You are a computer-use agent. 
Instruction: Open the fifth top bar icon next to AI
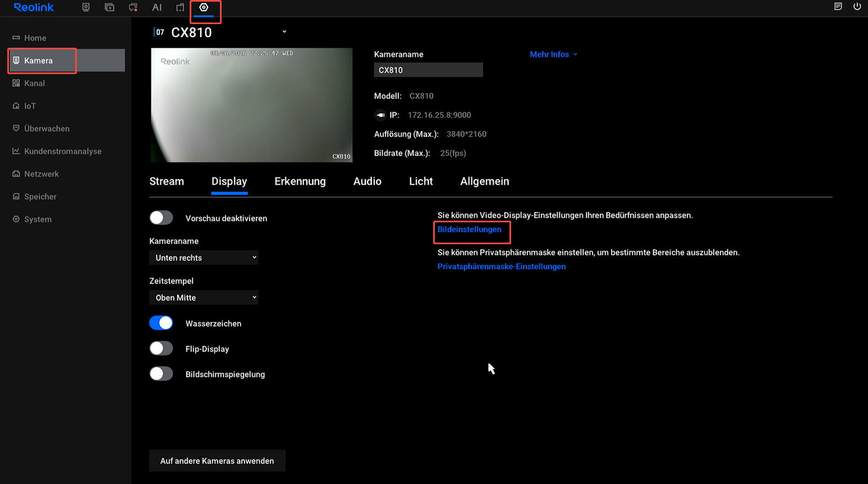click(x=180, y=7)
